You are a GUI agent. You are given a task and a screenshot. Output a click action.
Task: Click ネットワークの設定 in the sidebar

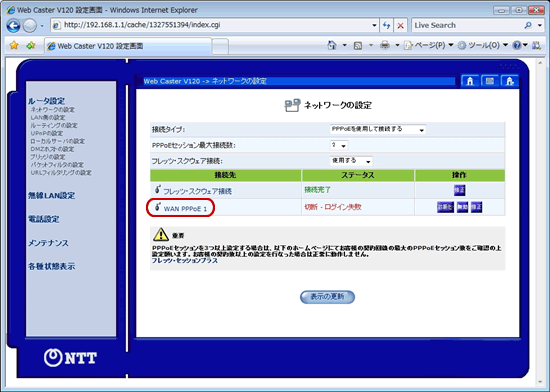tap(53, 110)
